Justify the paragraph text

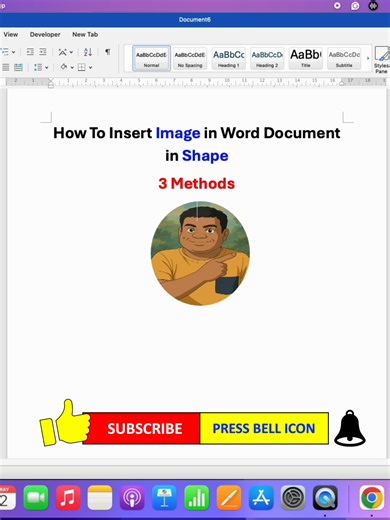click(x=6, y=67)
